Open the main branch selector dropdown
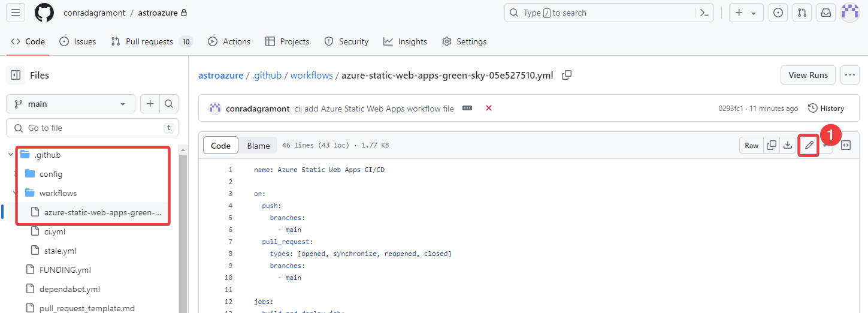868x313 pixels. (x=71, y=104)
